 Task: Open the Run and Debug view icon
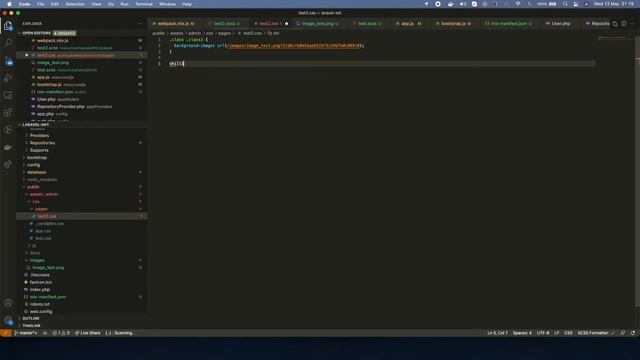pyautogui.click(x=8, y=78)
